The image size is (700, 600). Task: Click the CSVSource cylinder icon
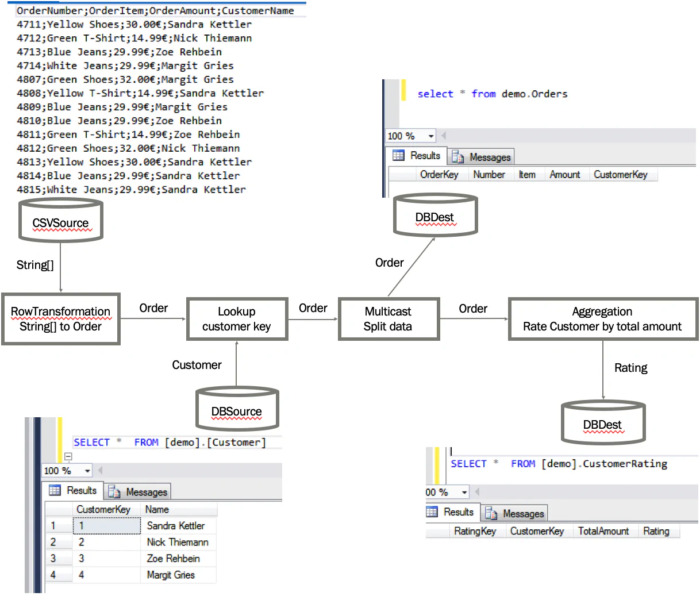click(x=61, y=220)
